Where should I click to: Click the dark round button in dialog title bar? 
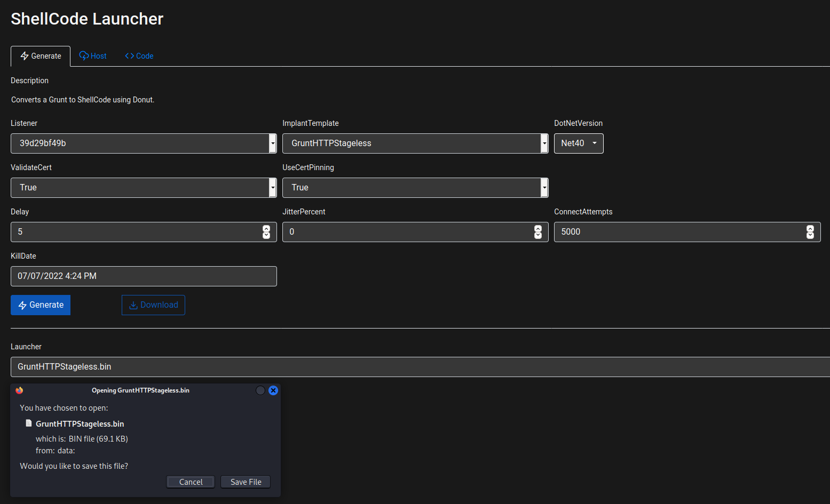coord(260,390)
